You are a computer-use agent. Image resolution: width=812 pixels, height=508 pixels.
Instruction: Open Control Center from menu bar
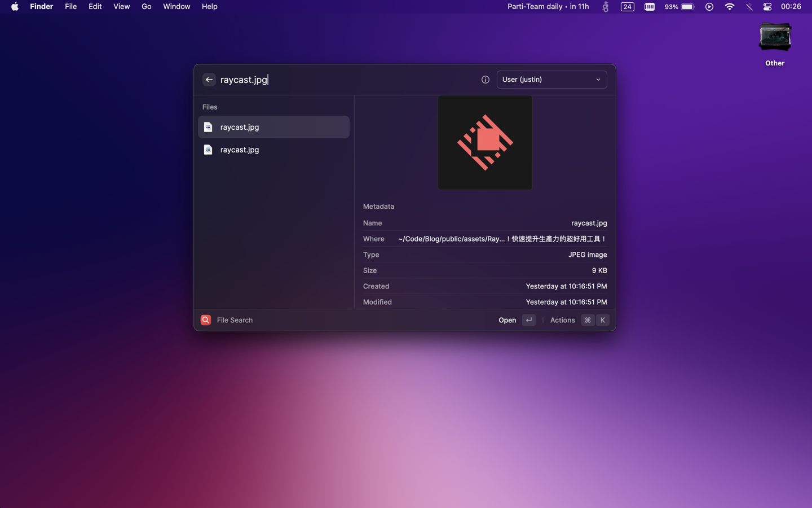coord(767,7)
